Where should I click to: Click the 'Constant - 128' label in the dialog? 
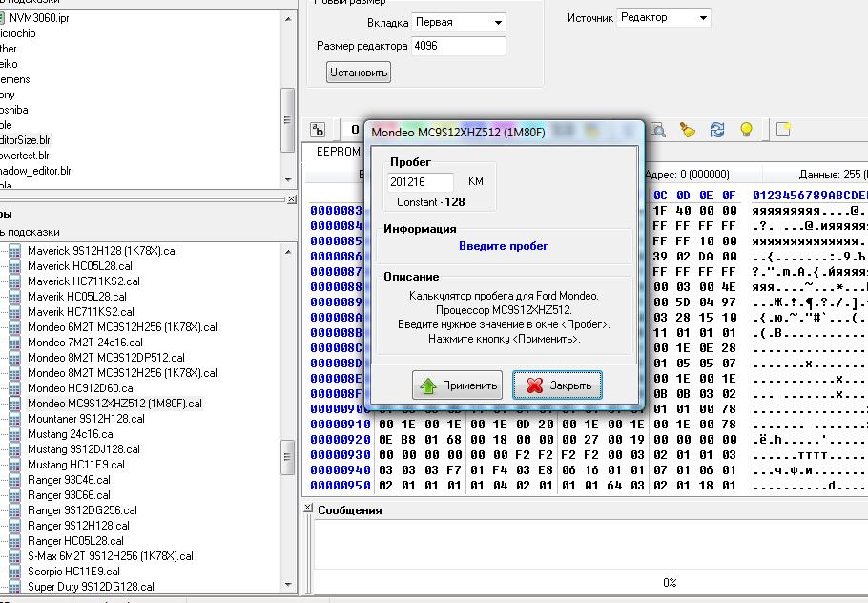431,202
